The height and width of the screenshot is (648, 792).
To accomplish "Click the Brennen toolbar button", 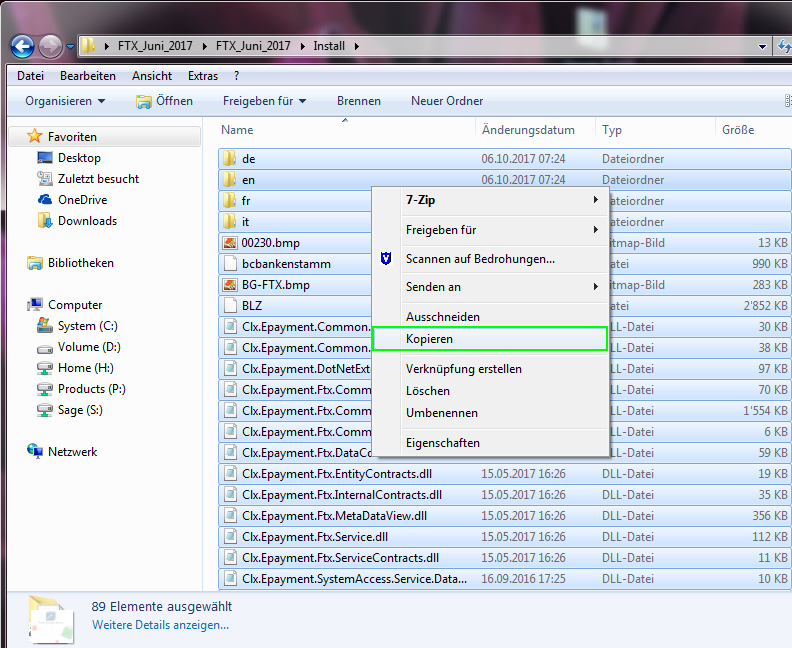I will coord(359,101).
